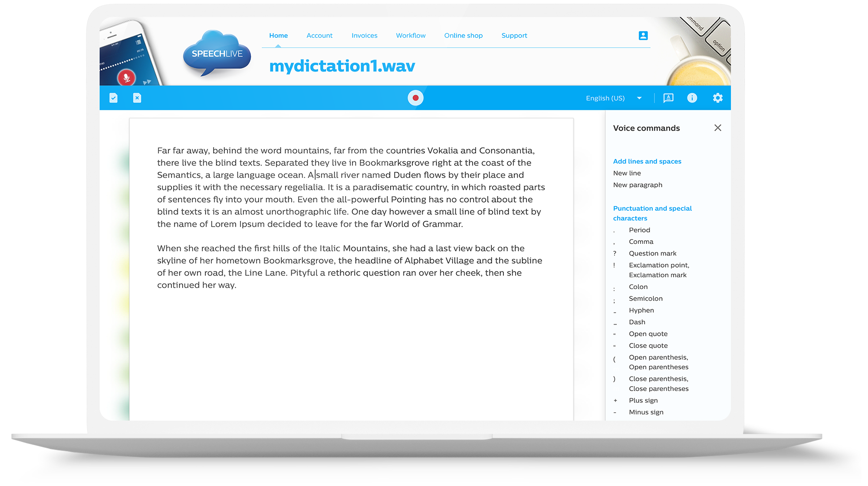
Task: Click the word "Bookmarksgrove" in the first paragraph
Action: [x=394, y=163]
